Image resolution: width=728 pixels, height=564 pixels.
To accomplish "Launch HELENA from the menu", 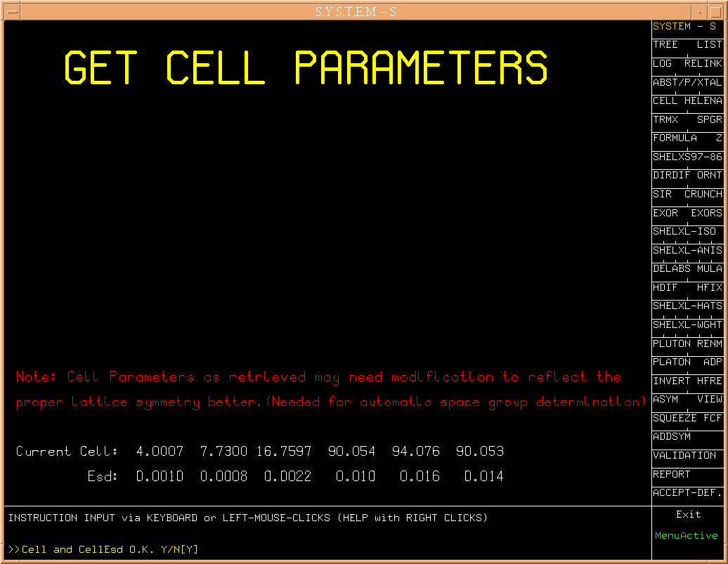I will coord(703,100).
